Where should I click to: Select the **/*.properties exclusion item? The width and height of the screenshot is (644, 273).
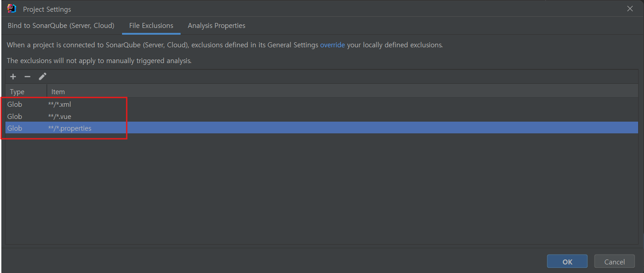point(69,128)
